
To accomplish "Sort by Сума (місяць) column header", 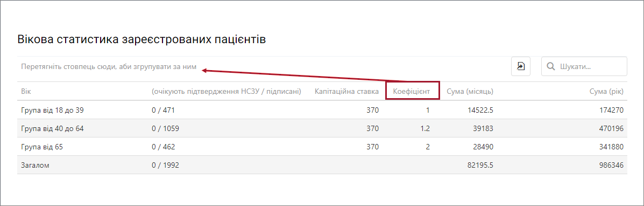I will (470, 92).
